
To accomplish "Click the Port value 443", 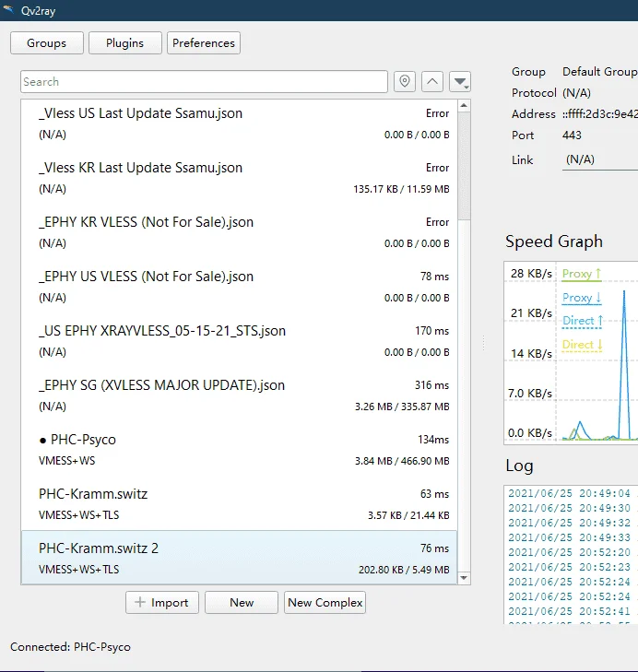I will (x=572, y=136).
